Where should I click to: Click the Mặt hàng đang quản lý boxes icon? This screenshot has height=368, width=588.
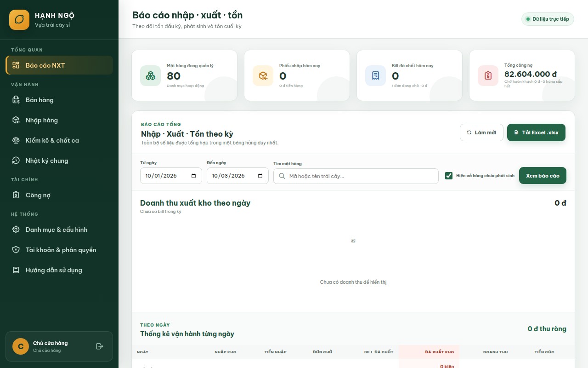[x=150, y=75]
